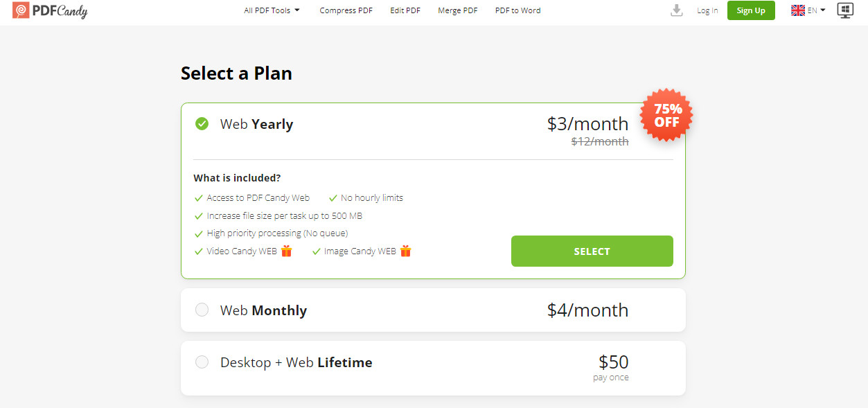Click the green checkmark beside Web Yearly

202,124
